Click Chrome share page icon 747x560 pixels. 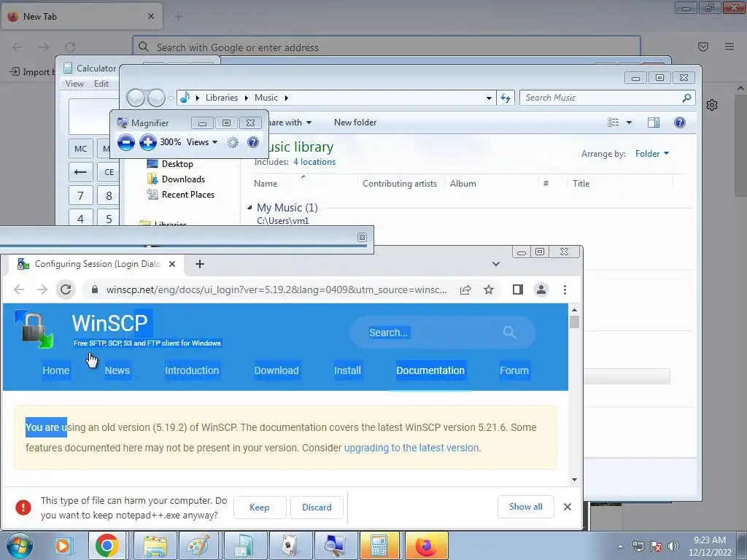coord(465,289)
